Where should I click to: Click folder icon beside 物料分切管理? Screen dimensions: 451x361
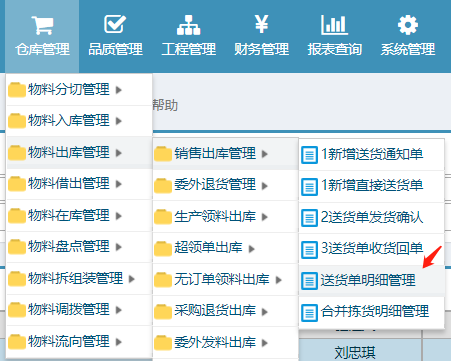click(x=17, y=90)
